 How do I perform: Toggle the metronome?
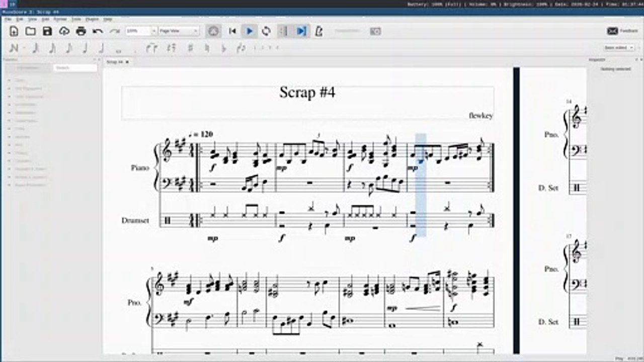click(x=318, y=31)
